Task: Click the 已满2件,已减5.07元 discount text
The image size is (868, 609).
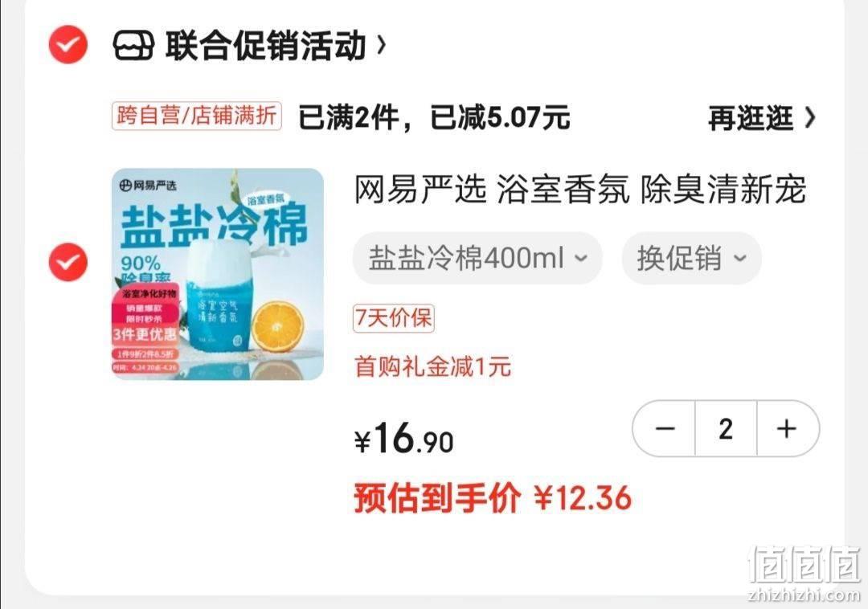Action: (434, 117)
